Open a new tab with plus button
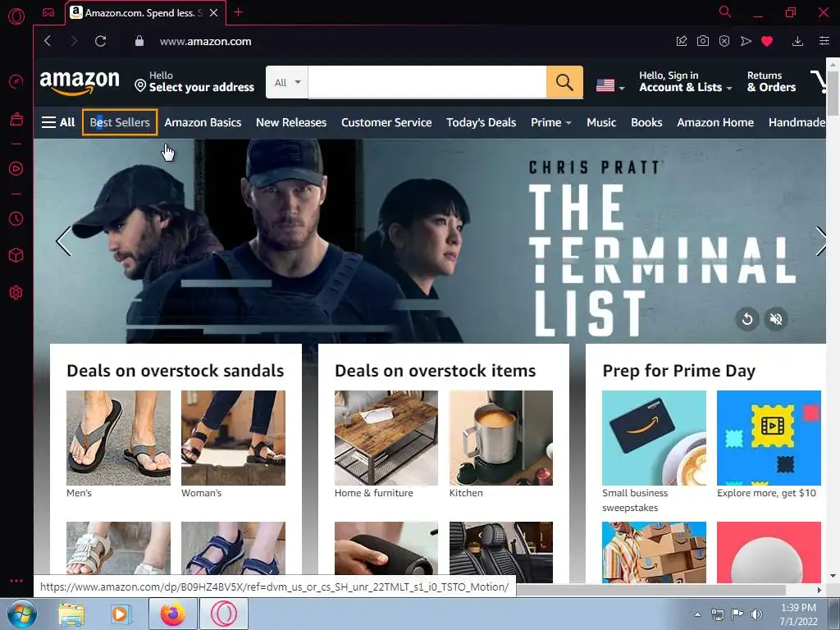This screenshot has width=840, height=630. point(239,12)
